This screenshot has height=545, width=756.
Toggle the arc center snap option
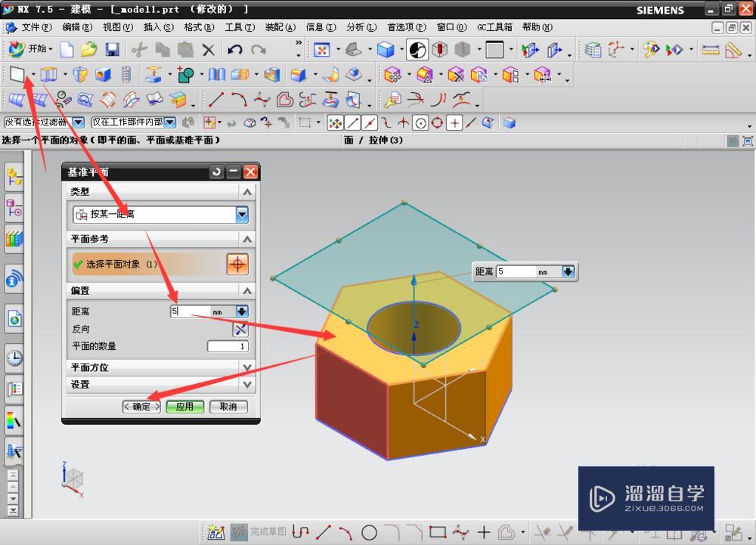coord(420,123)
